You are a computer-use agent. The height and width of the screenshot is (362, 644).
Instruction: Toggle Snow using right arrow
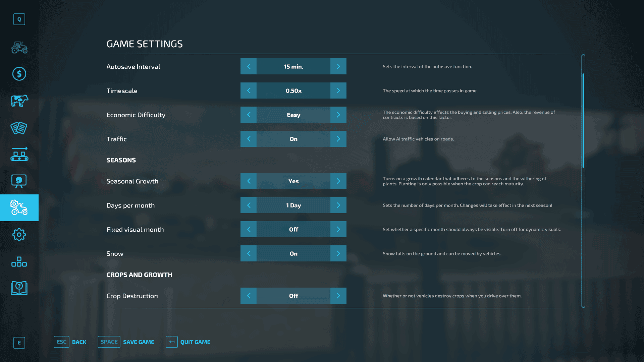point(338,253)
